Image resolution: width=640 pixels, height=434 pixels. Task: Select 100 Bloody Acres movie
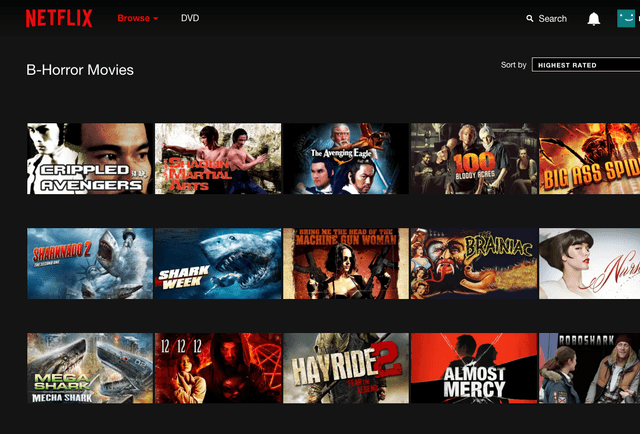click(x=474, y=159)
